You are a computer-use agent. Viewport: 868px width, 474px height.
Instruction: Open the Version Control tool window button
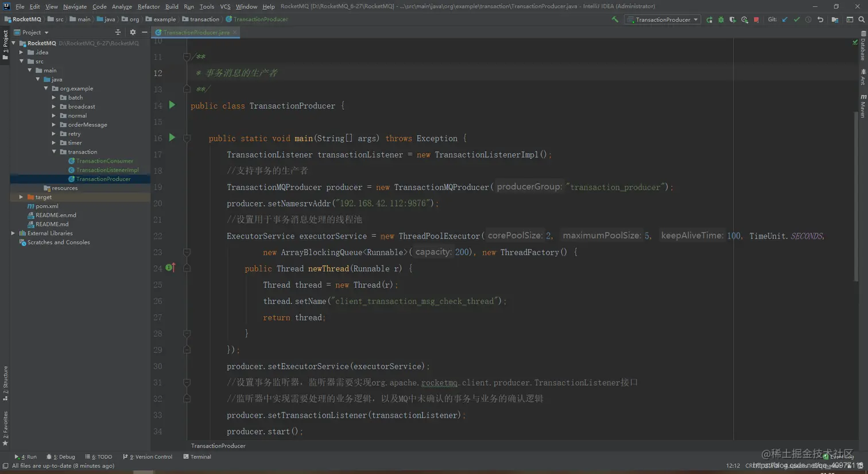(x=148, y=457)
